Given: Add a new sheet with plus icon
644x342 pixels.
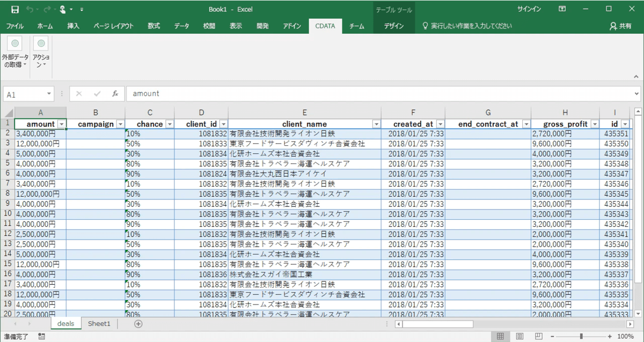Looking at the screenshot, I should 138,324.
